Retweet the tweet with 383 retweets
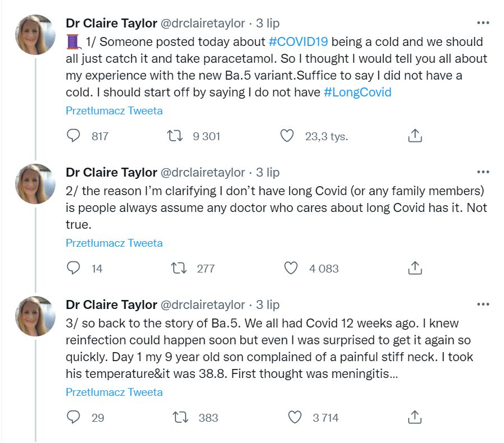This screenshot has height=443, width=504. click(x=181, y=417)
